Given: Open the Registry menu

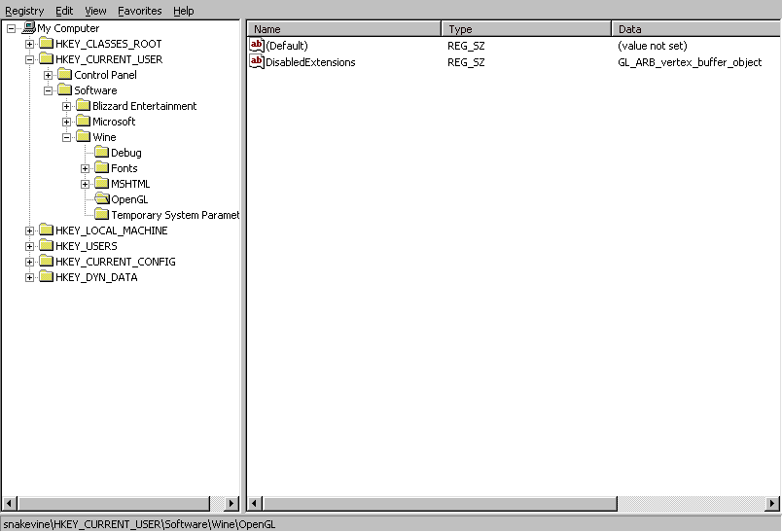Looking at the screenshot, I should pos(24,11).
